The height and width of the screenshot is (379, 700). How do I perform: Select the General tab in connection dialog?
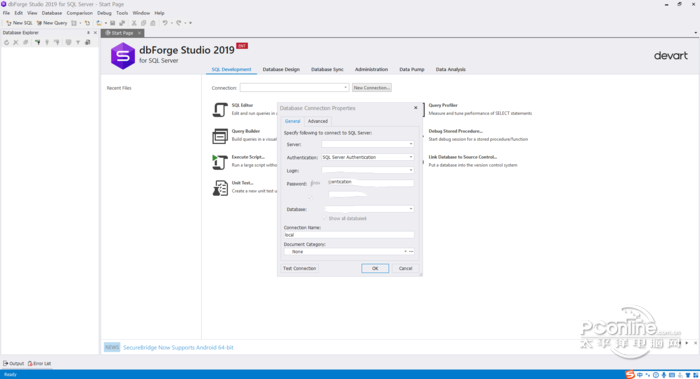(292, 121)
